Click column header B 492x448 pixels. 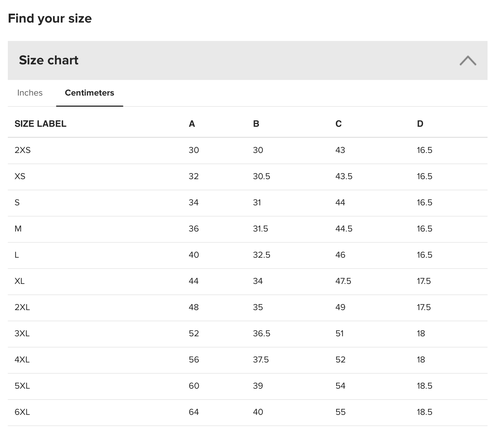click(x=256, y=124)
